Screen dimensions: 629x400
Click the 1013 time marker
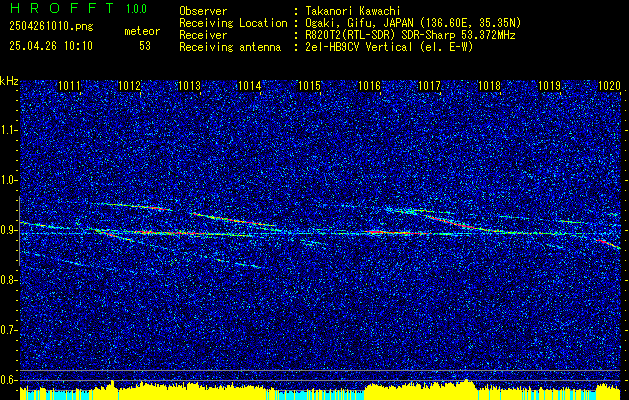point(189,86)
